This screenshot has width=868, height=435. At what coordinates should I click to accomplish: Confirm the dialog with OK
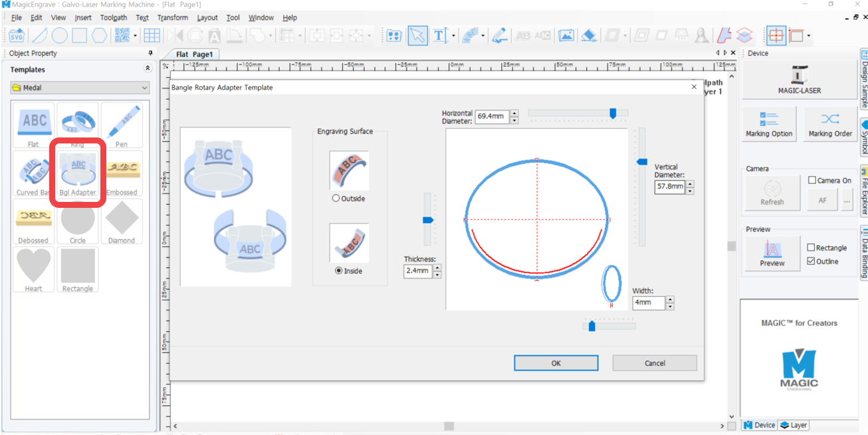pos(556,363)
